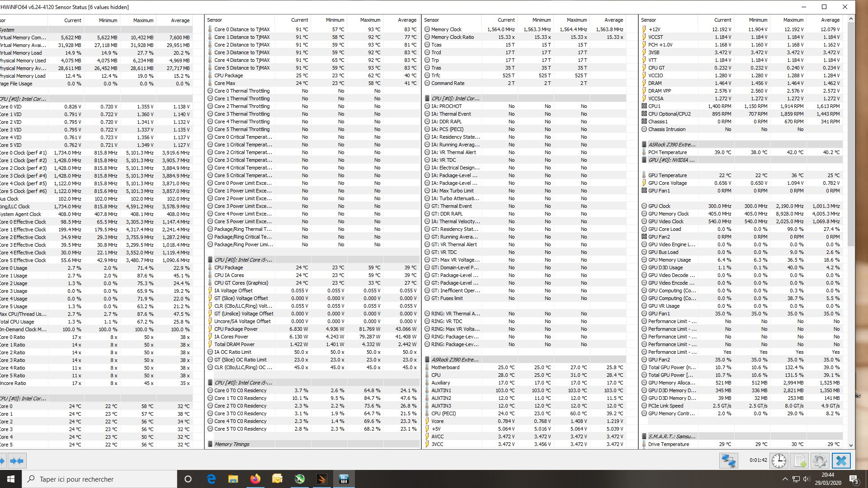The width and height of the screenshot is (868, 488).
Task: Click the HWiNFO taskbar icon
Action: tap(344, 479)
